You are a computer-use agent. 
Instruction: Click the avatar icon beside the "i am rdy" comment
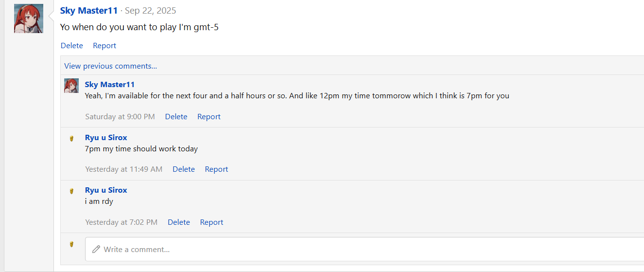pyautogui.click(x=71, y=191)
